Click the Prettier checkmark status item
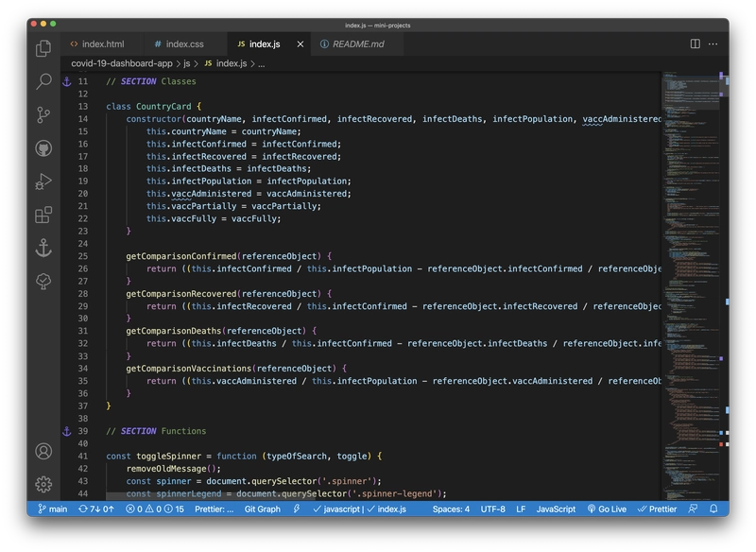Image resolution: width=756 pixels, height=552 pixels. coord(658,509)
